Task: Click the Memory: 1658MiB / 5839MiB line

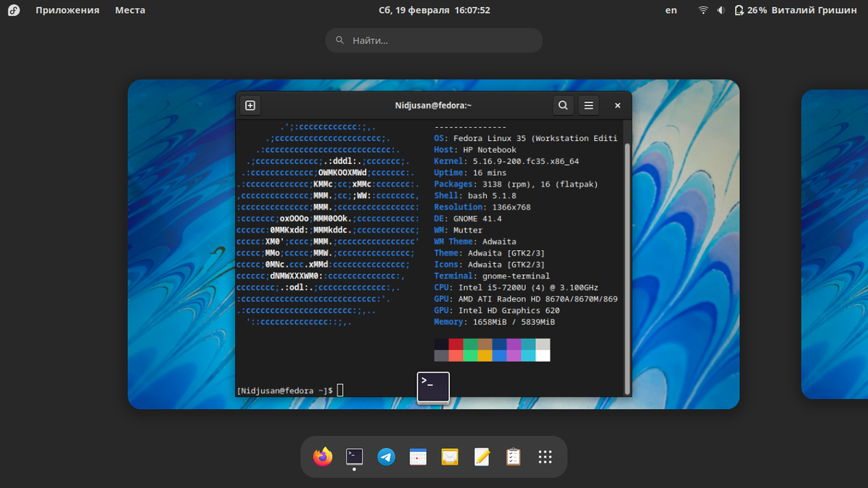Action: 494,322
